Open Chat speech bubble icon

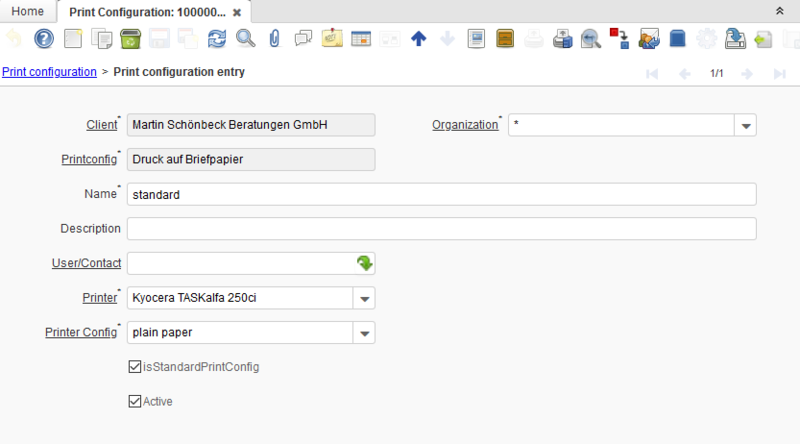(303, 39)
